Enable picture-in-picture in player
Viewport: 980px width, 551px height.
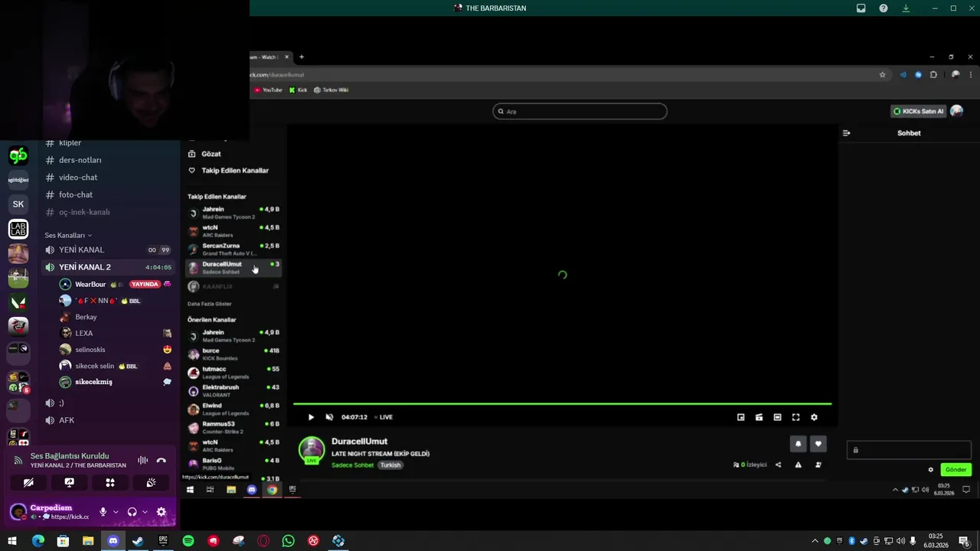tap(740, 417)
